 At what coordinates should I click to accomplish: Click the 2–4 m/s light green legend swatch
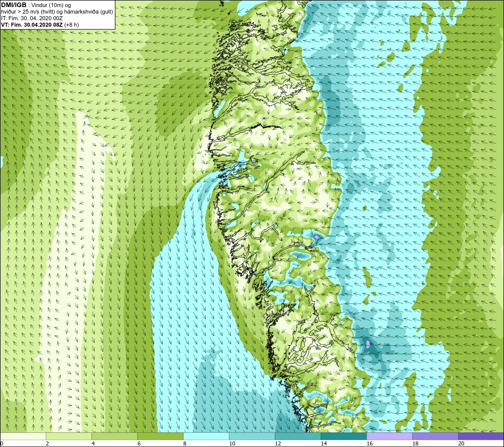[69, 436]
